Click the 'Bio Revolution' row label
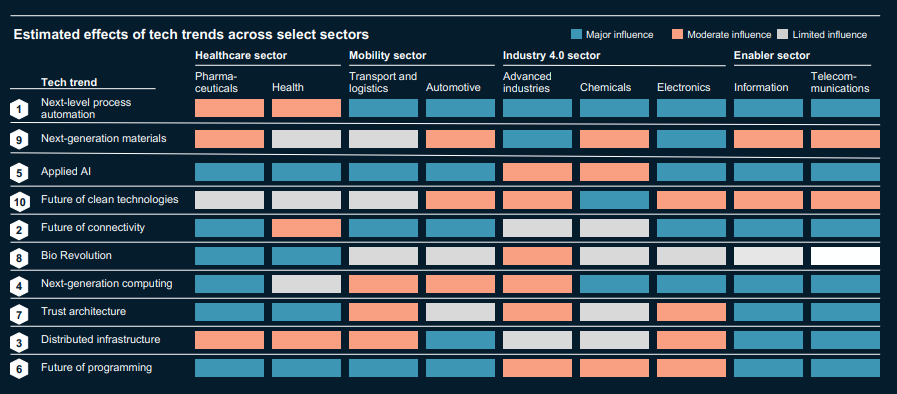Screen dimensions: 897x394 tap(76, 256)
